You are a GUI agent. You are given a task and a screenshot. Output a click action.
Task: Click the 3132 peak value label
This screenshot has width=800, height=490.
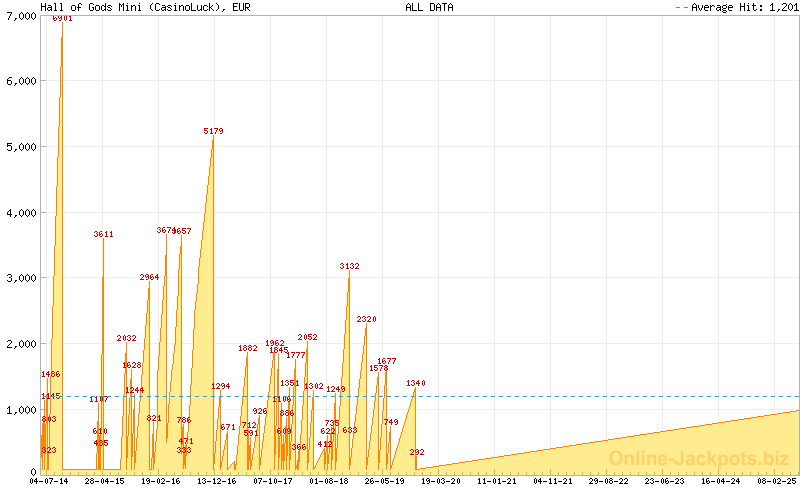click(x=349, y=266)
